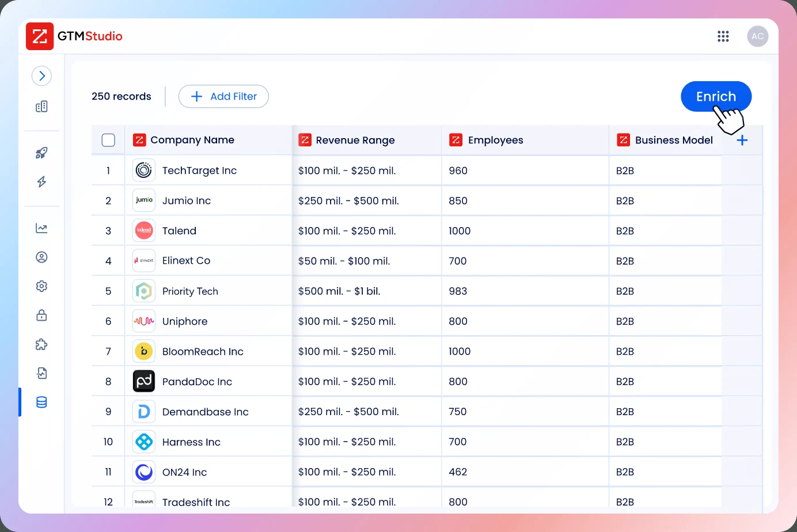Click the file import icon in sidebar

(x=41, y=373)
